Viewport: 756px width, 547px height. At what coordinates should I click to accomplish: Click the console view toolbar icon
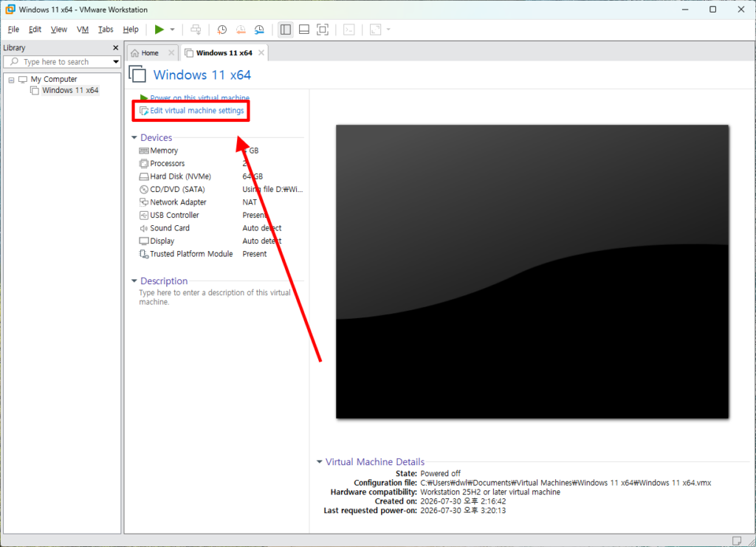(x=349, y=30)
